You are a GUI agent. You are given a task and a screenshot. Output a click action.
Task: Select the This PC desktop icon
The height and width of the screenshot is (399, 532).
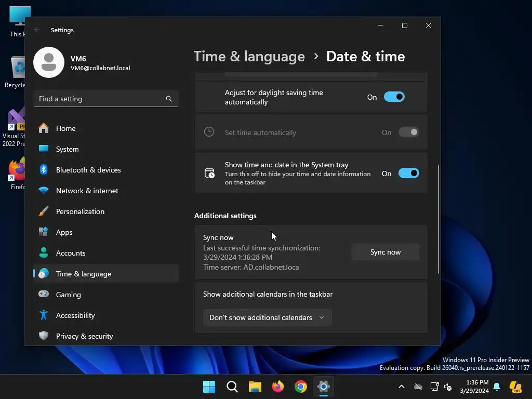coord(17,21)
